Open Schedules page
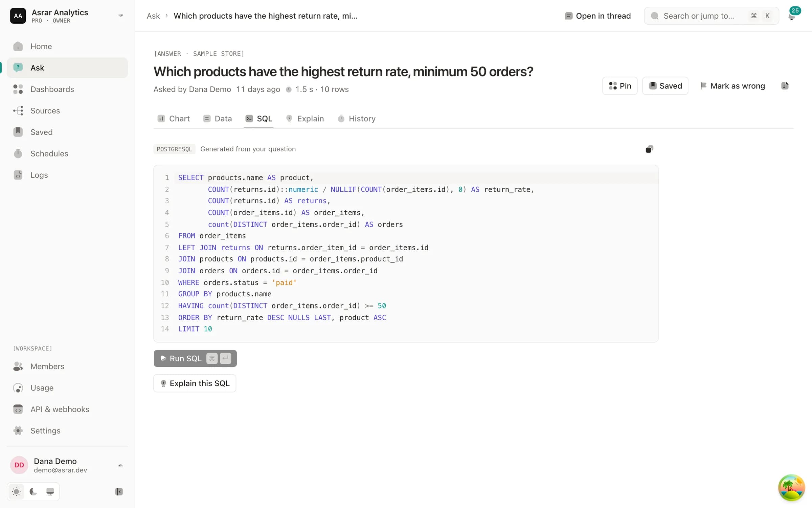Viewport: 812px width, 508px height. point(67,153)
